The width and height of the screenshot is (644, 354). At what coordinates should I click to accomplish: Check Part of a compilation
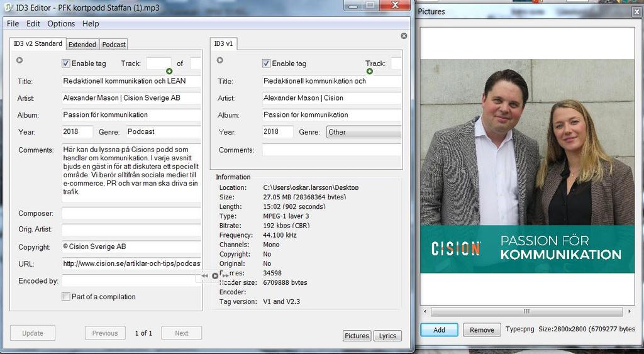(65, 297)
